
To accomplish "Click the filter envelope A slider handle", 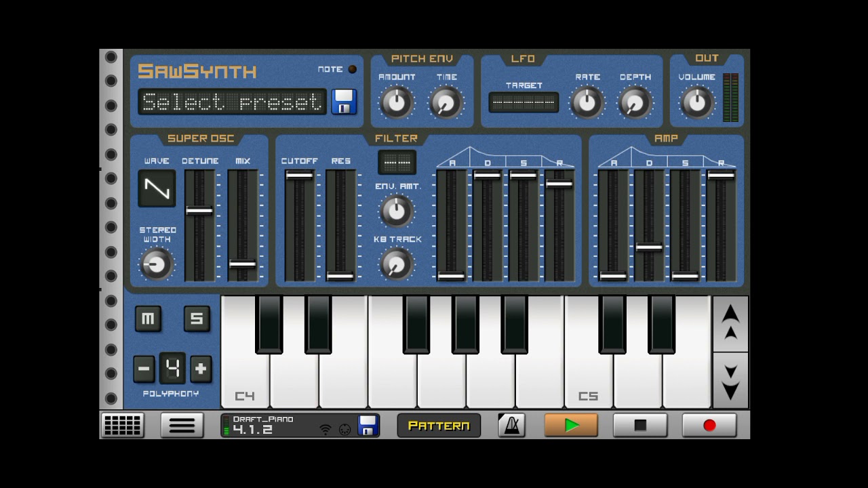I will click(x=451, y=276).
